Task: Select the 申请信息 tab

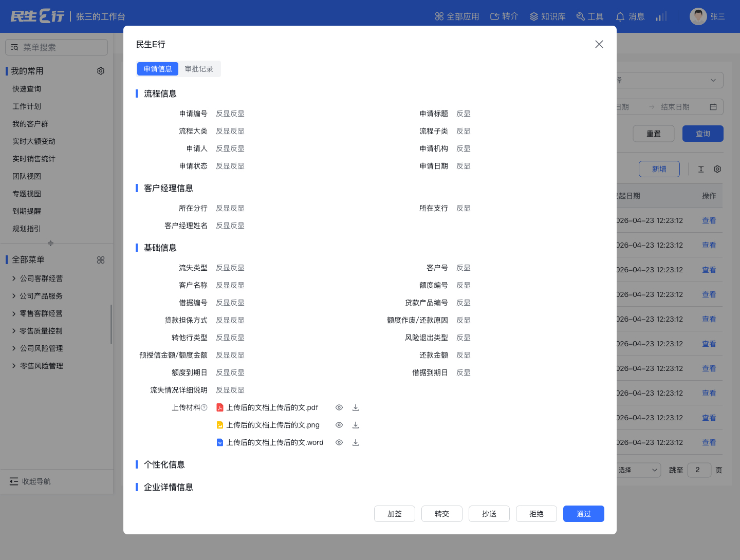Action: pyautogui.click(x=158, y=69)
